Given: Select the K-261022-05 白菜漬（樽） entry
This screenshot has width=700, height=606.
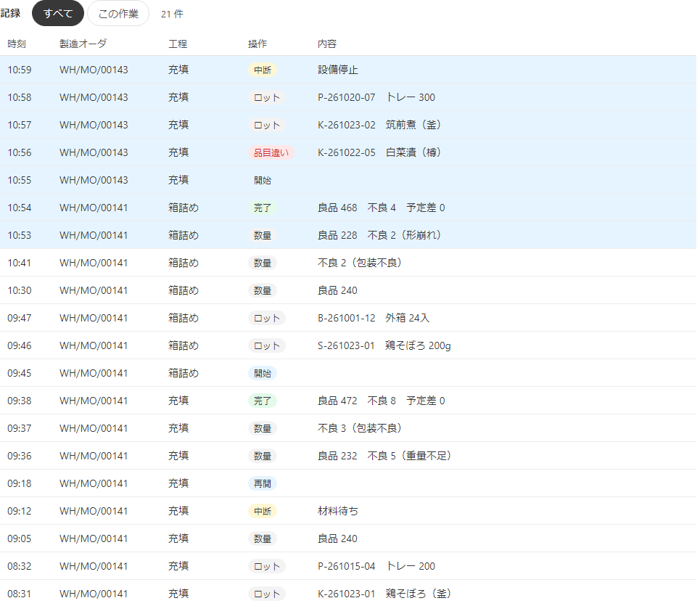Looking at the screenshot, I should click(x=379, y=152).
